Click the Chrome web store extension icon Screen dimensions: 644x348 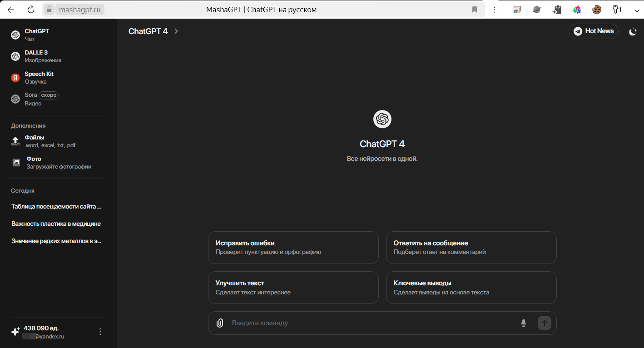pyautogui.click(x=517, y=10)
